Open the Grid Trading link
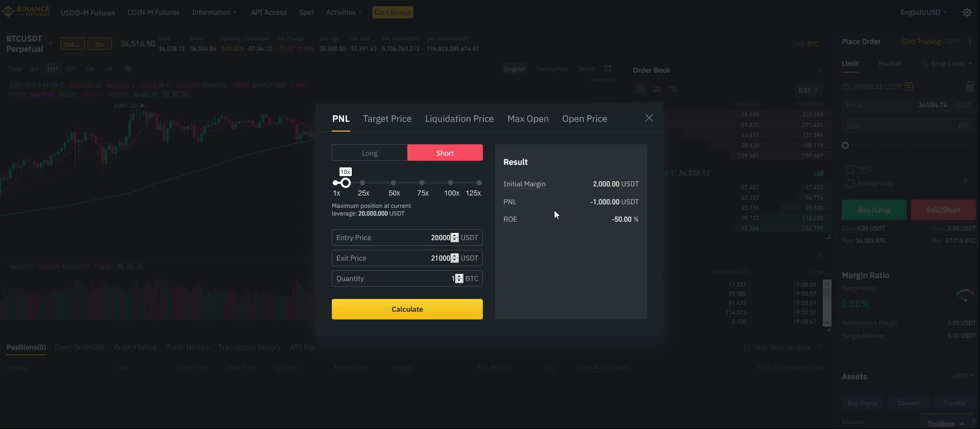This screenshot has height=429, width=980. click(x=921, y=41)
